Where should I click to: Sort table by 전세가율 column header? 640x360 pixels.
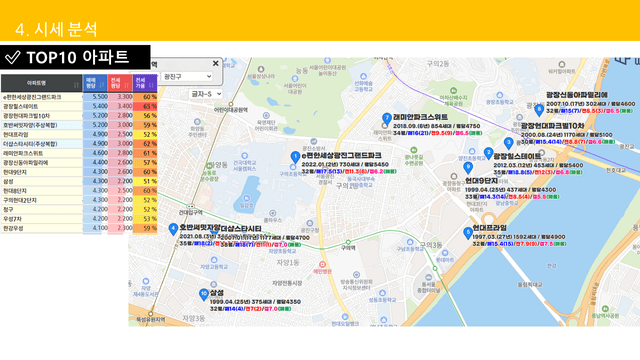pyautogui.click(x=144, y=83)
